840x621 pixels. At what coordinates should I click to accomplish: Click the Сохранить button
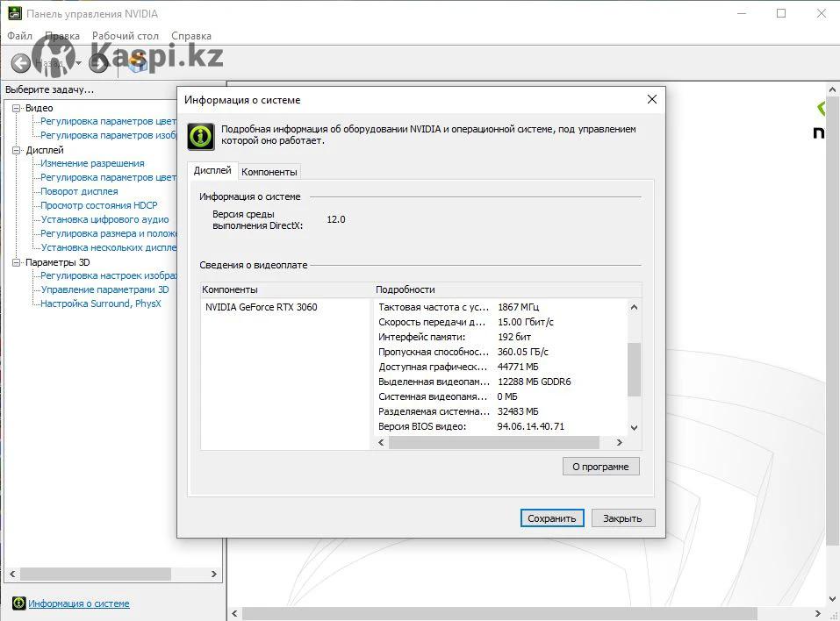(552, 518)
